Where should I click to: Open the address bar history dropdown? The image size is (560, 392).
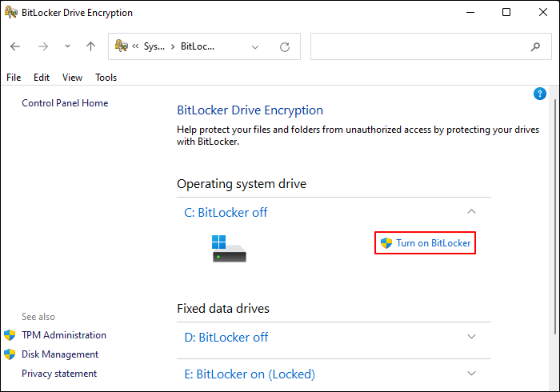(x=255, y=46)
